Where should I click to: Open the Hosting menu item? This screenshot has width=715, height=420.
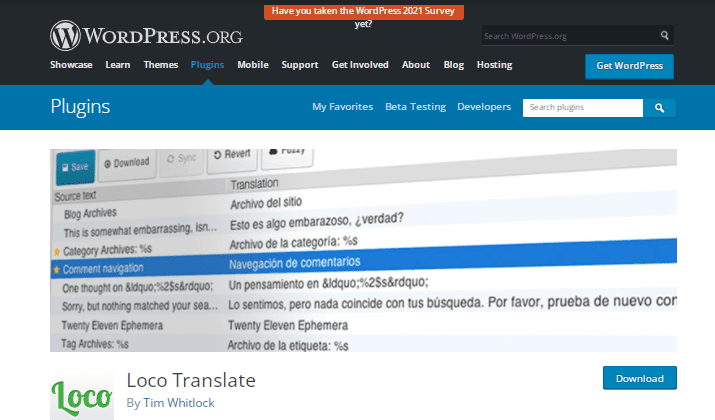(x=495, y=65)
